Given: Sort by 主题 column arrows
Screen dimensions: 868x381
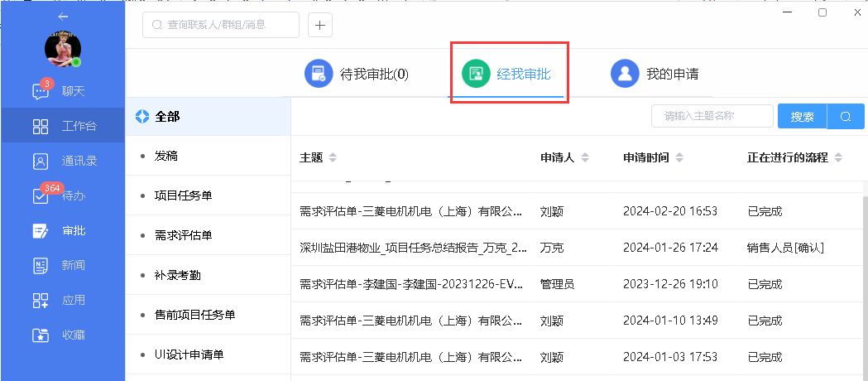Looking at the screenshot, I should pyautogui.click(x=333, y=157).
